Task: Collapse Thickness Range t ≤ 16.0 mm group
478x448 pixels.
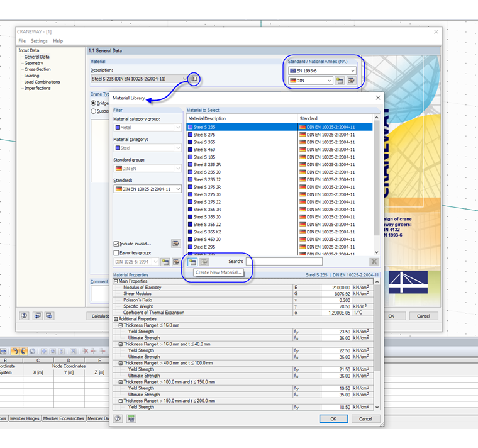Action: tap(120, 325)
